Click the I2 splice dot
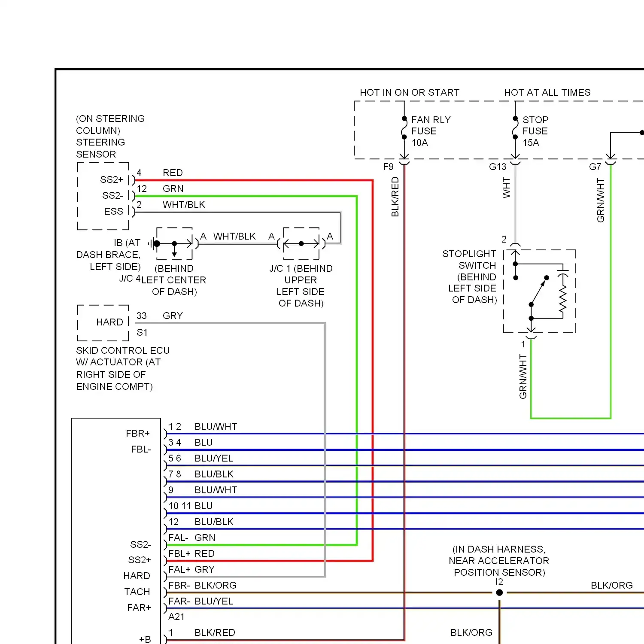 [x=499, y=592]
